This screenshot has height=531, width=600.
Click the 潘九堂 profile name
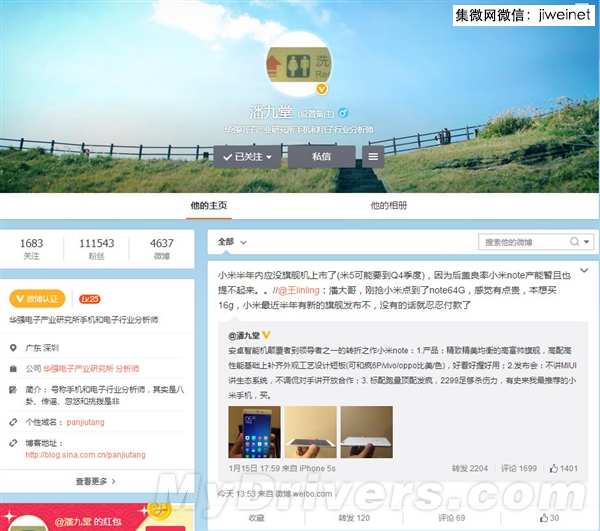[271, 112]
